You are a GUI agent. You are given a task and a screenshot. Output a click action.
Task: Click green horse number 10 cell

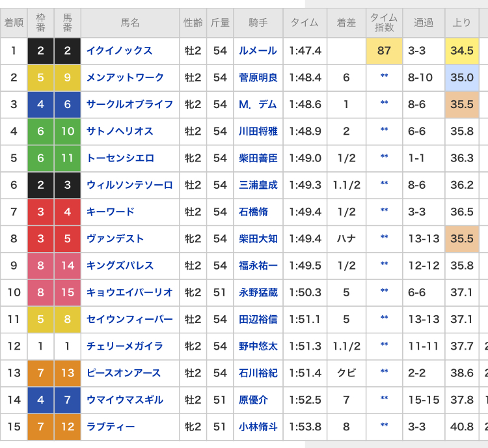pos(68,131)
